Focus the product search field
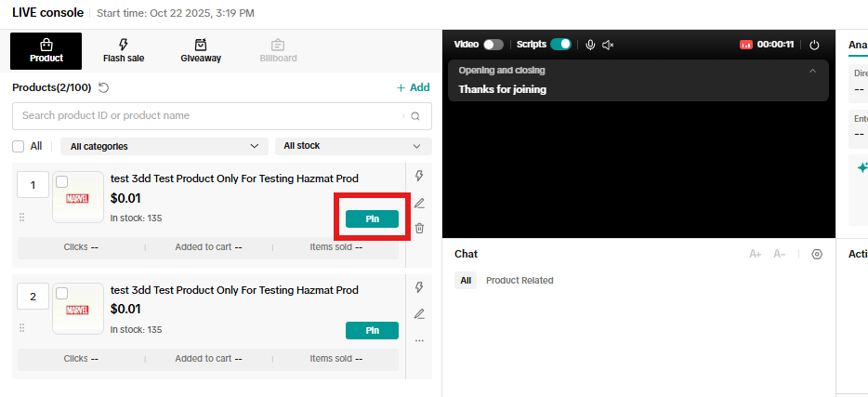This screenshot has width=868, height=397. 209,116
